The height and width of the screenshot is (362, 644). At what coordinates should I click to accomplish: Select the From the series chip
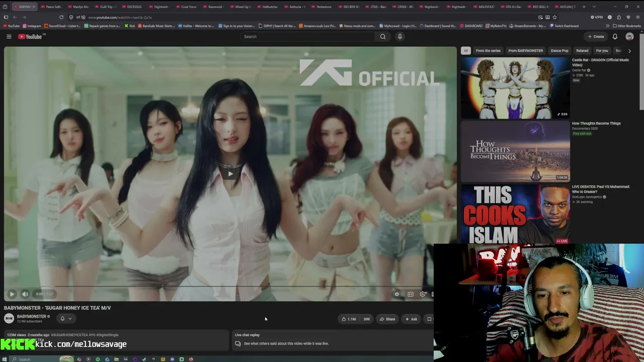pyautogui.click(x=488, y=51)
